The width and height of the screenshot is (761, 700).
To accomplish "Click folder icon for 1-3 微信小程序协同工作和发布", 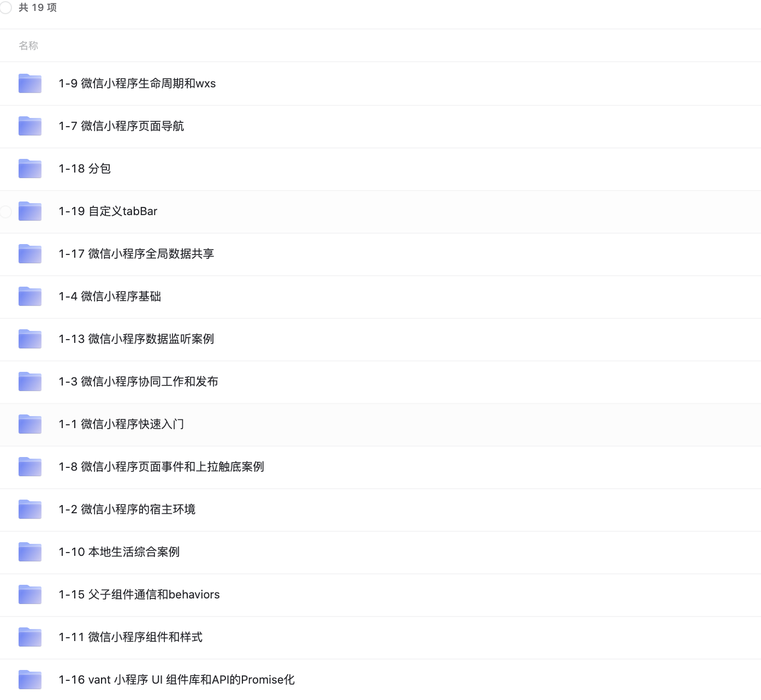I will (30, 382).
